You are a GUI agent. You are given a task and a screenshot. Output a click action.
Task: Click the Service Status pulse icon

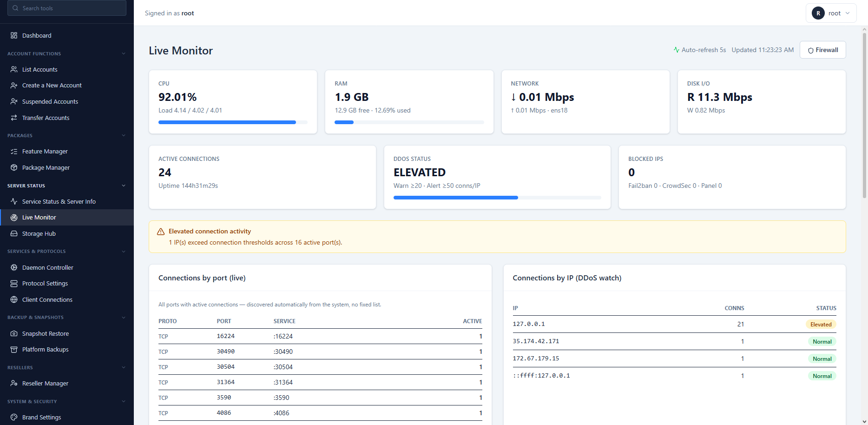[14, 201]
